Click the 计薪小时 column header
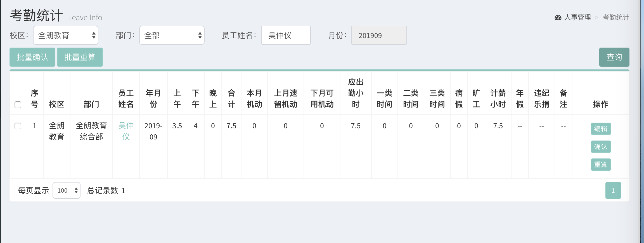Screen dimensions: 644x243 pos(498,99)
